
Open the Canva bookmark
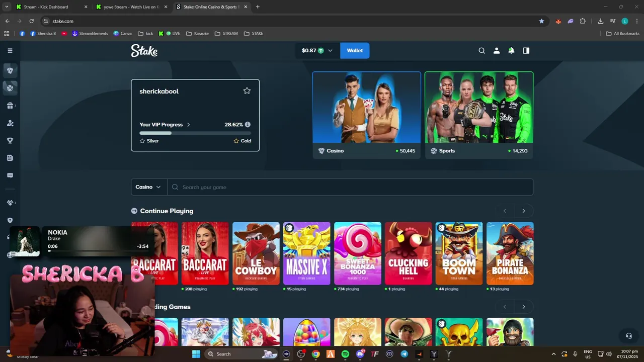pos(122,33)
